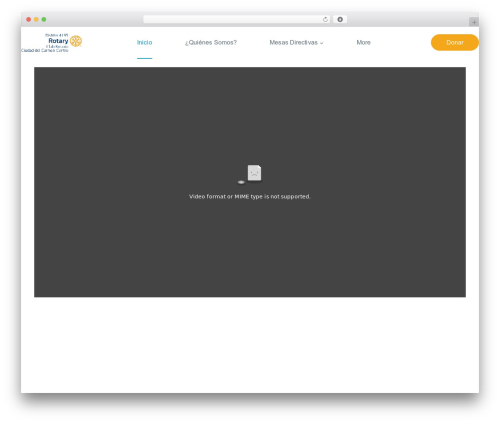Open the Inicio menu tab
This screenshot has width=500, height=423.
pos(144,42)
